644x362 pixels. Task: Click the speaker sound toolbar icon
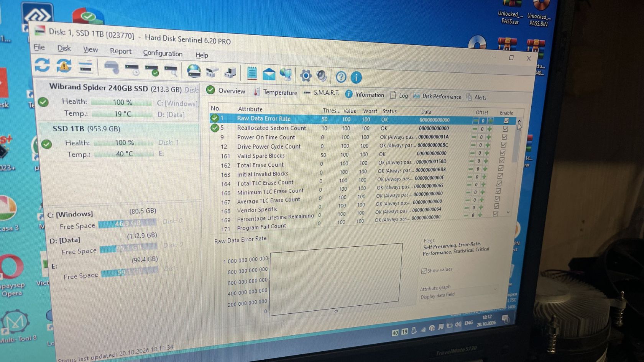tap(322, 76)
